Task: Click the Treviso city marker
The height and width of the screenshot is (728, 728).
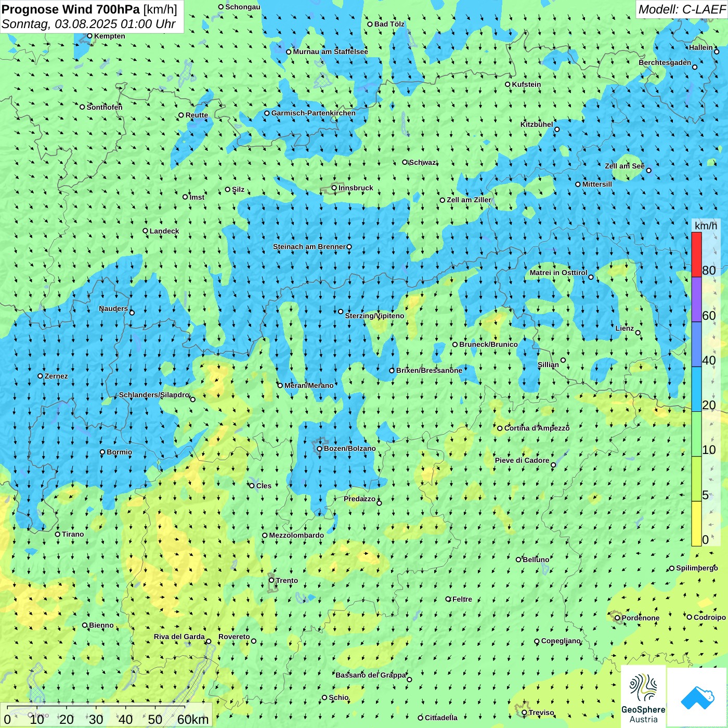Action: [x=524, y=712]
